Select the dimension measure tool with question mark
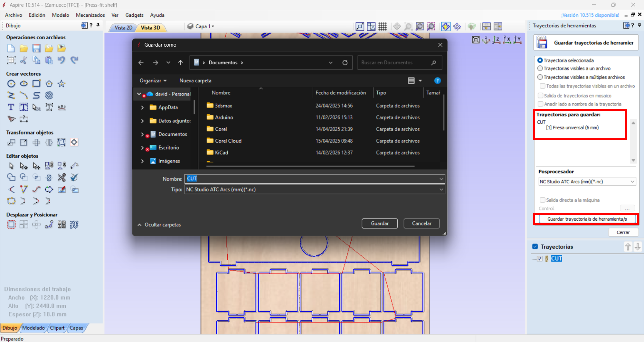 click(24, 119)
